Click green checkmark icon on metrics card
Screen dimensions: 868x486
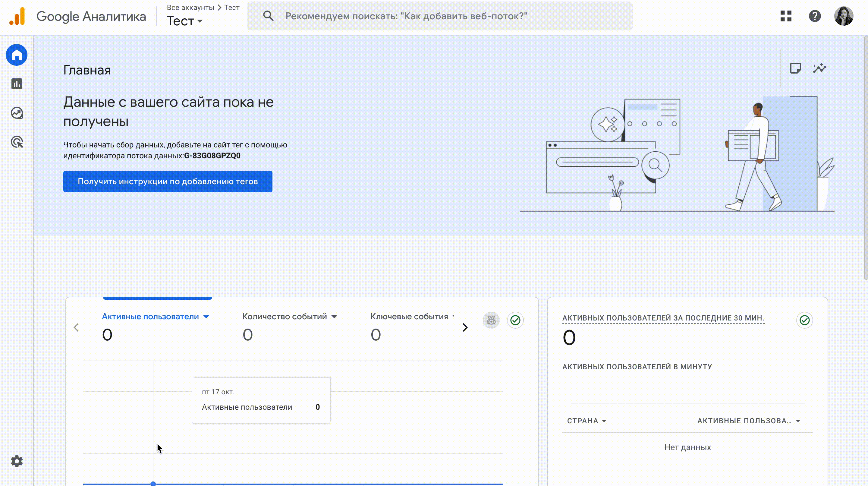515,320
